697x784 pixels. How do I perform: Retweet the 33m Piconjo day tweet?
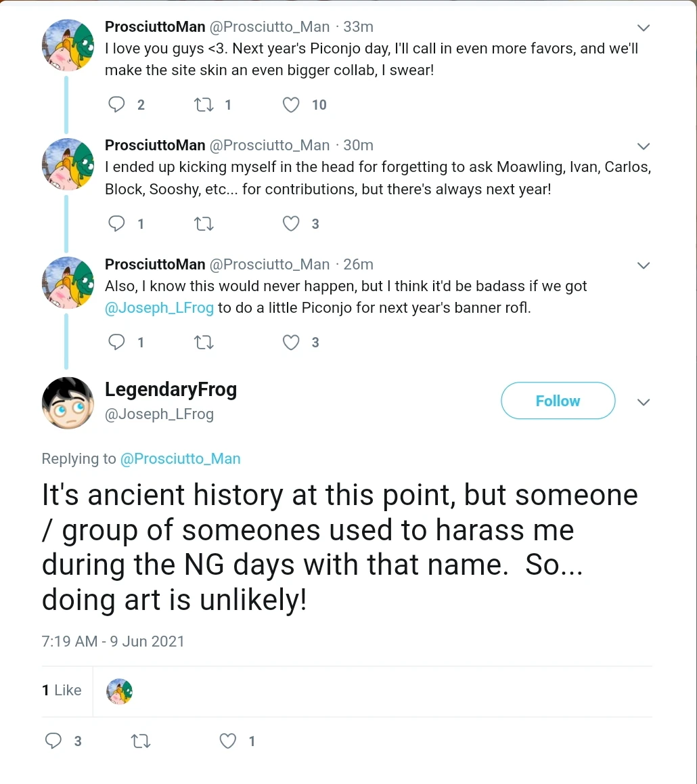203,104
